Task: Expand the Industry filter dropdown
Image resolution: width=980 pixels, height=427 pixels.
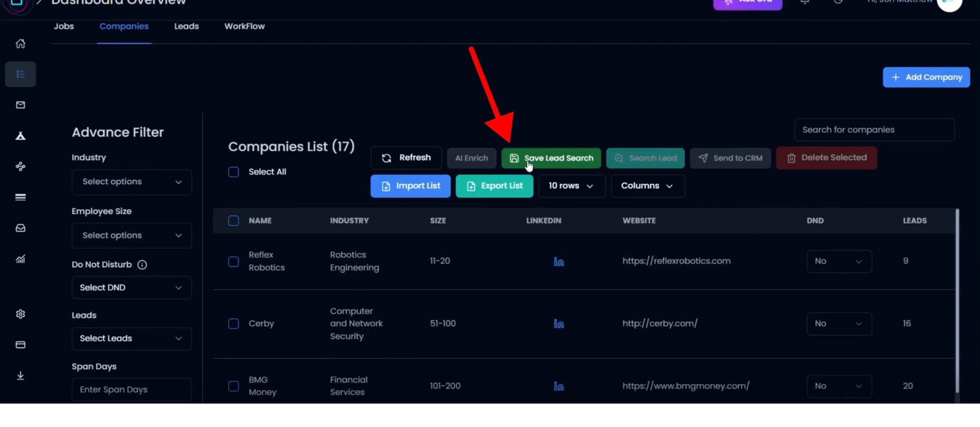Action: tap(131, 182)
